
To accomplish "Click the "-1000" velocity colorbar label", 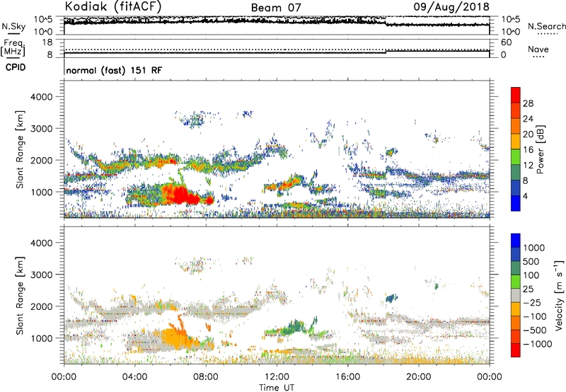I will pos(538,344).
